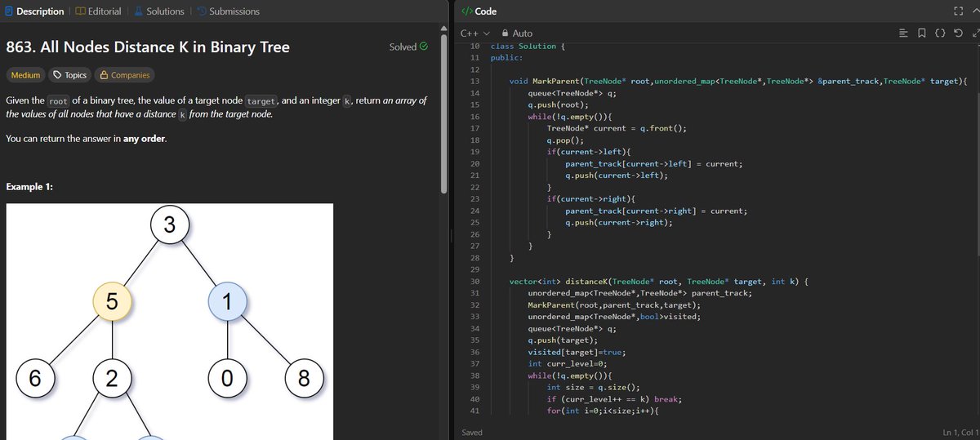980x440 pixels.
Task: Click the Solutions flask icon
Action: (x=138, y=11)
